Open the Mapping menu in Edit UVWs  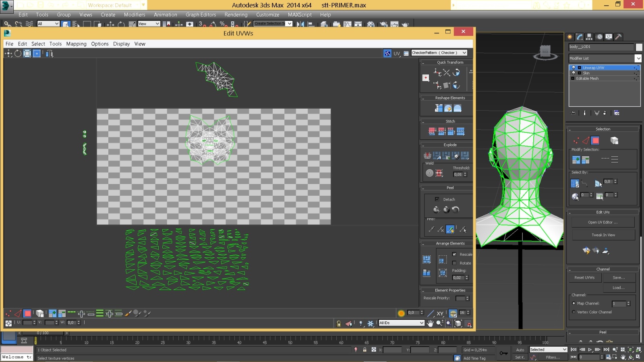pos(76,43)
